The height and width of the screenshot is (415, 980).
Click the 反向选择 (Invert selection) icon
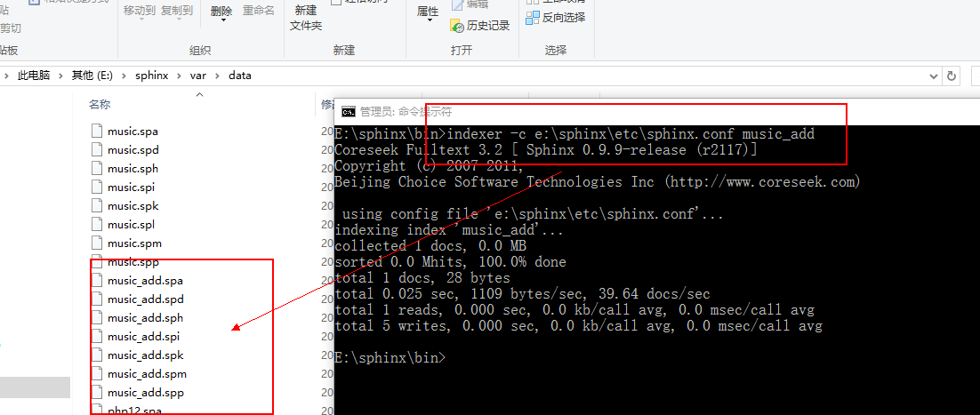coord(533,17)
